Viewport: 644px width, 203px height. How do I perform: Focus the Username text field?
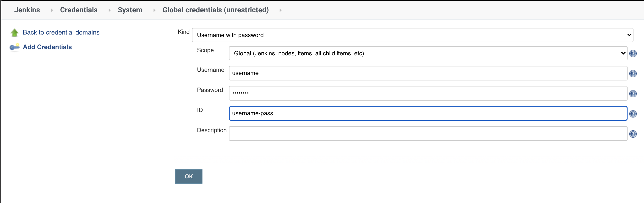click(x=428, y=73)
